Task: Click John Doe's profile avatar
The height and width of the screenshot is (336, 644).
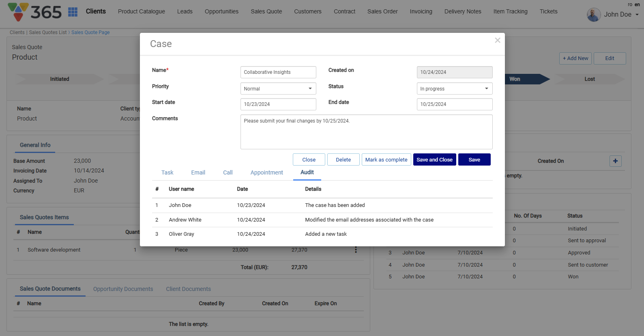Action: coord(594,15)
